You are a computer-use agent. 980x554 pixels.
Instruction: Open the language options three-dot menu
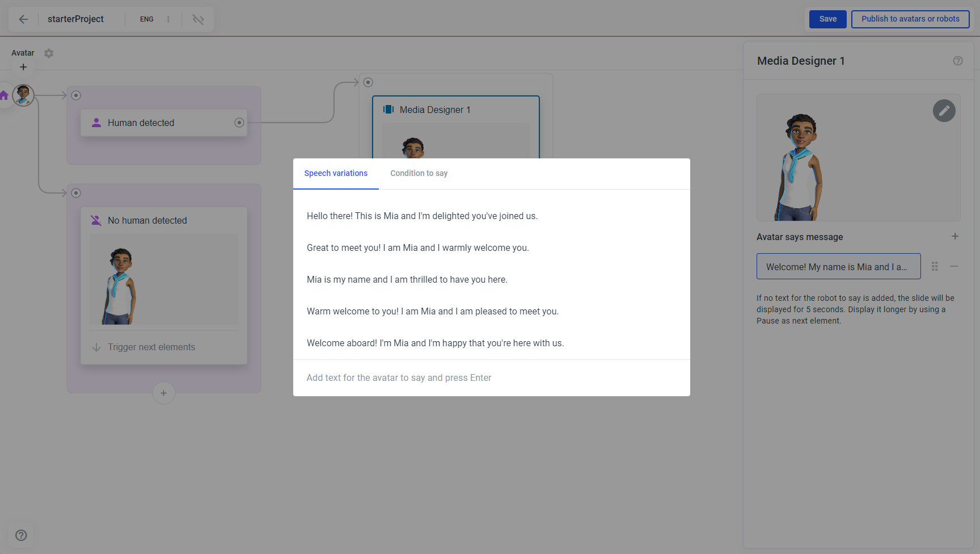point(168,19)
